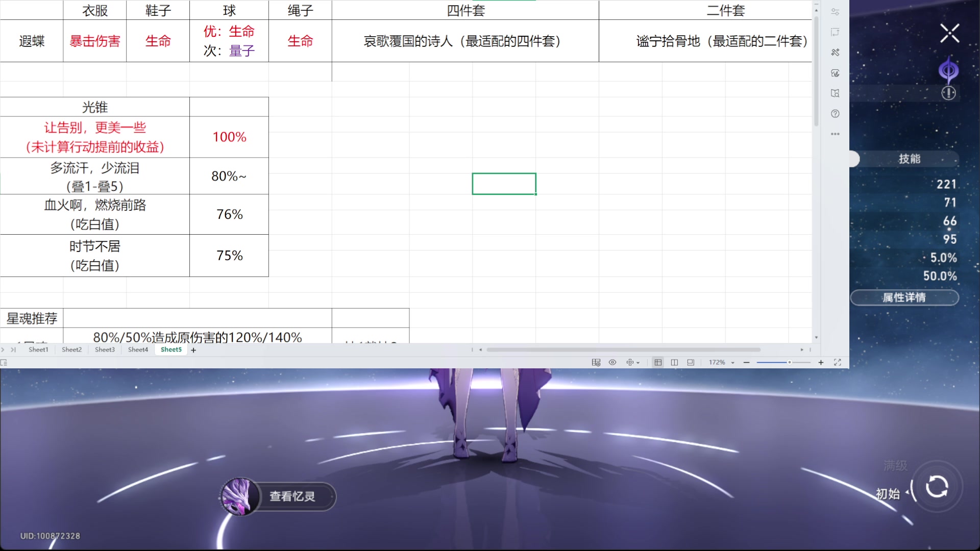Click 查看忆灵 button
Screen dimensions: 980x551
pos(292,496)
